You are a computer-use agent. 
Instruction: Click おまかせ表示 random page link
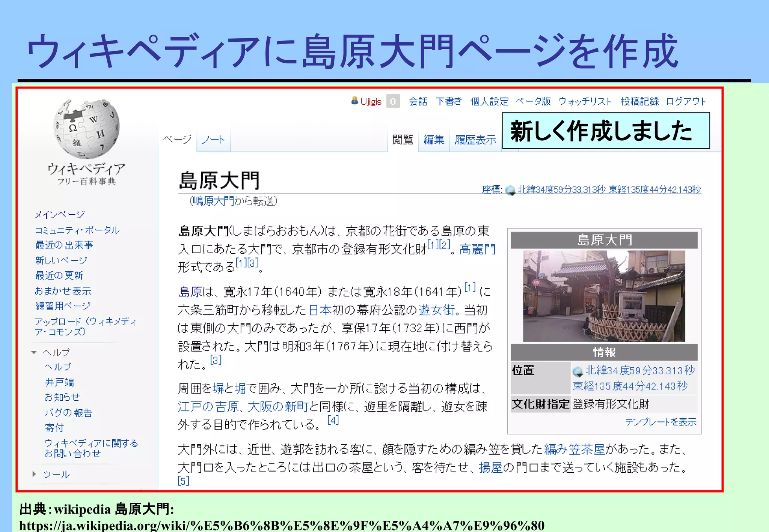(x=63, y=291)
